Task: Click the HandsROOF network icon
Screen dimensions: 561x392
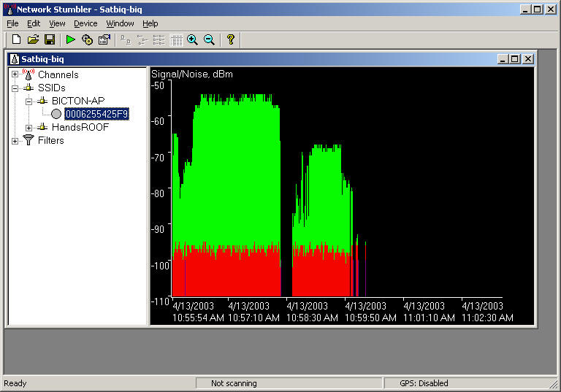Action: pyautogui.click(x=42, y=127)
